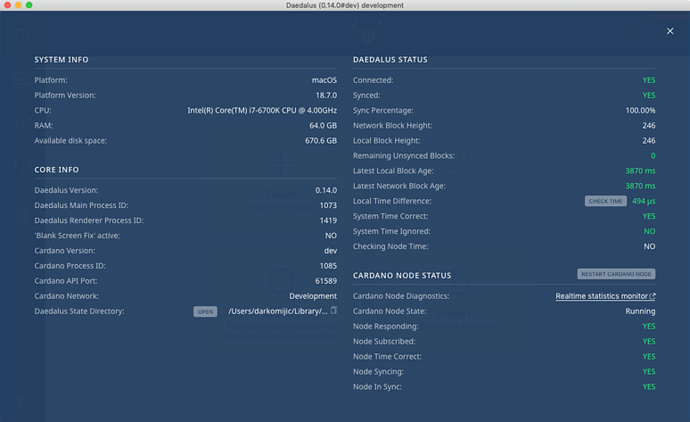Click the CPU value 'Intel(R) Core(TM) i7-6700K'
690x422 pixels.
coord(262,110)
